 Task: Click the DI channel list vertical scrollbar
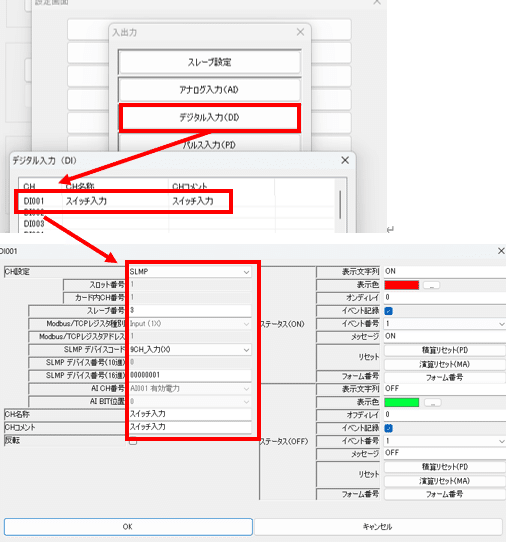tap(340, 205)
